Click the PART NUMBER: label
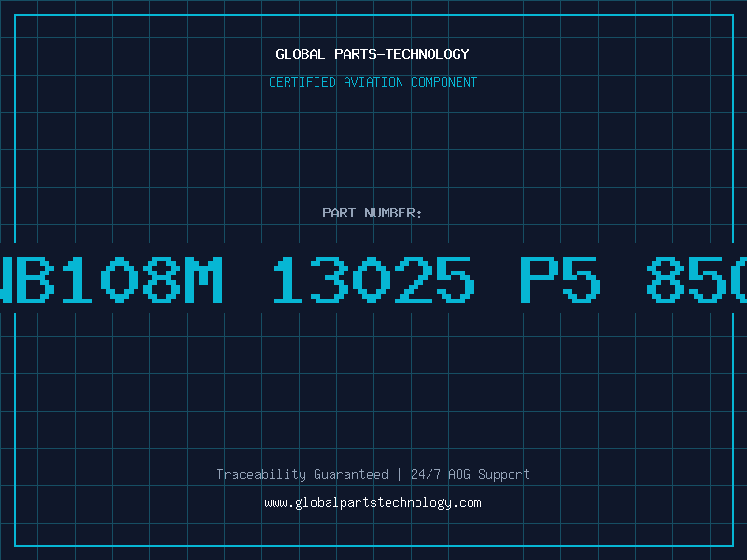This screenshot has height=560, width=747. 372,213
